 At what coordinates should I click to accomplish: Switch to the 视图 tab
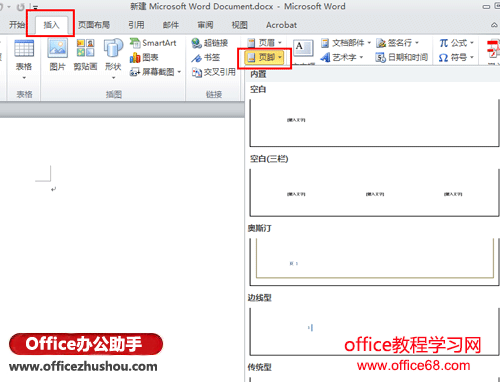(x=239, y=25)
